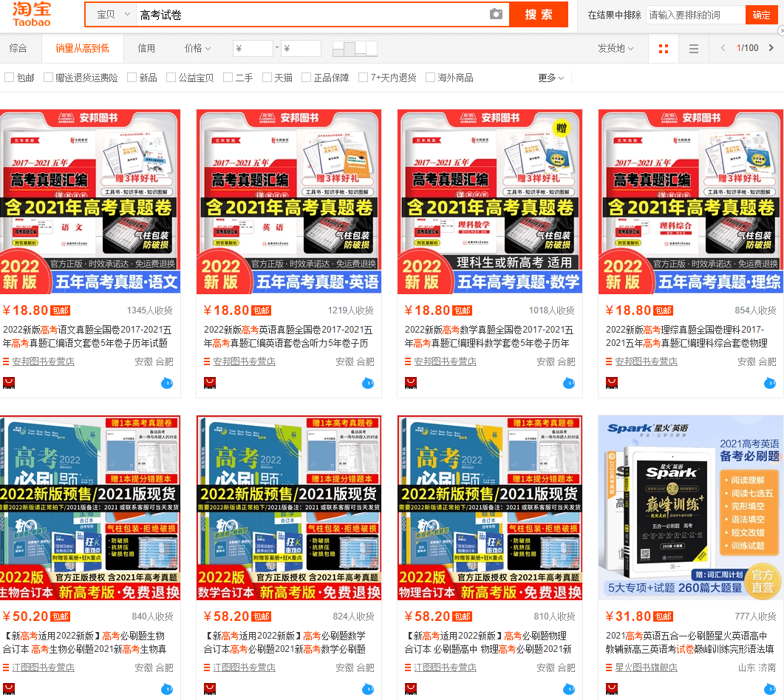Image resolution: width=784 pixels, height=700 pixels.
Task: Select the 销量从高到低 sales sort tab
Action: [83, 47]
